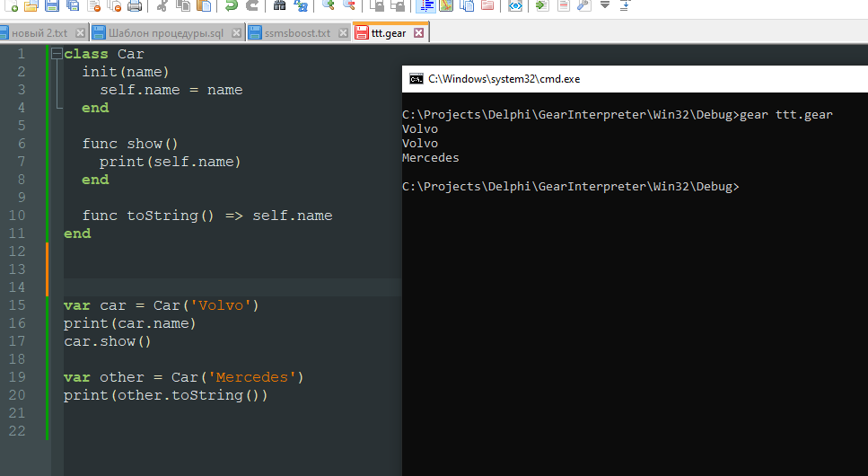This screenshot has height=476, width=868.
Task: Click the "var car = Car('Volvo')" line
Action: [x=161, y=305]
